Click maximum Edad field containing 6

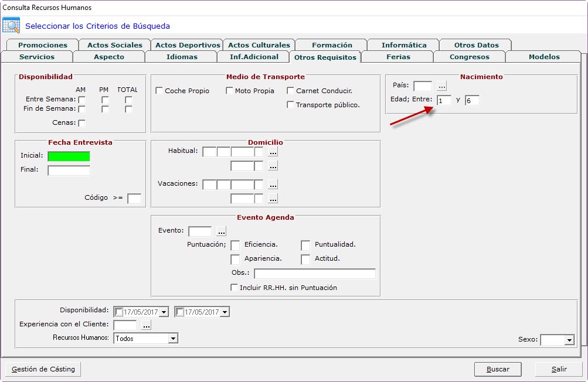472,100
